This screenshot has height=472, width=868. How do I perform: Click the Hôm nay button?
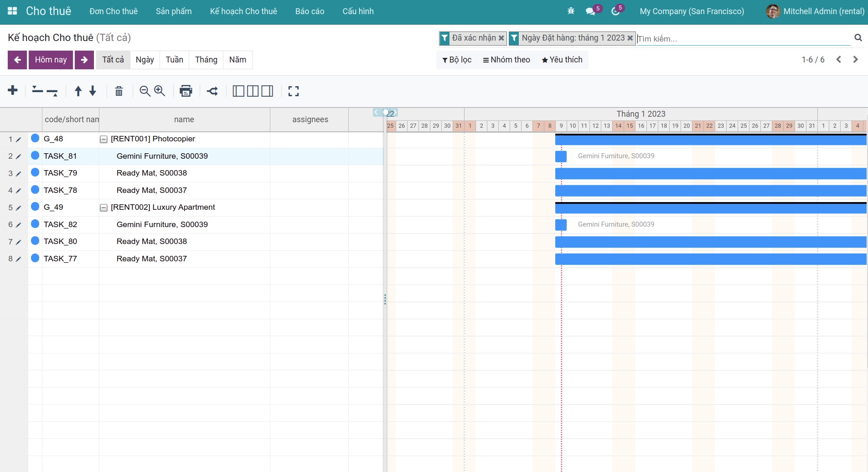(51, 60)
